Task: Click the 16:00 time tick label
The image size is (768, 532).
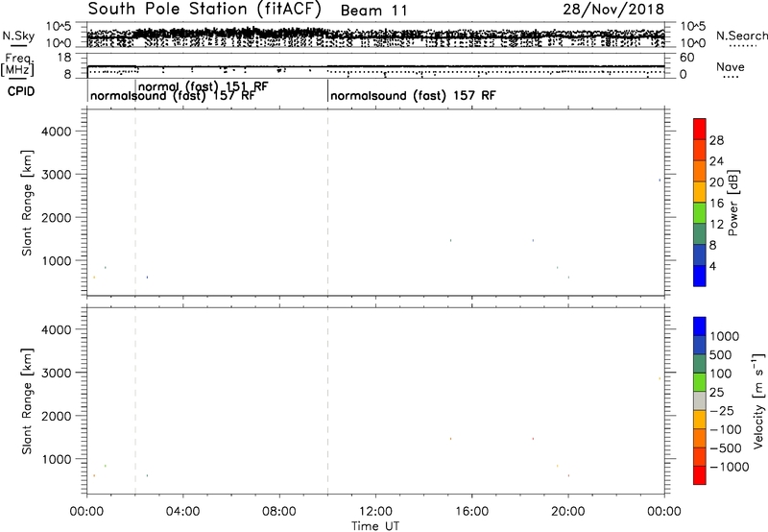Action: [x=472, y=512]
